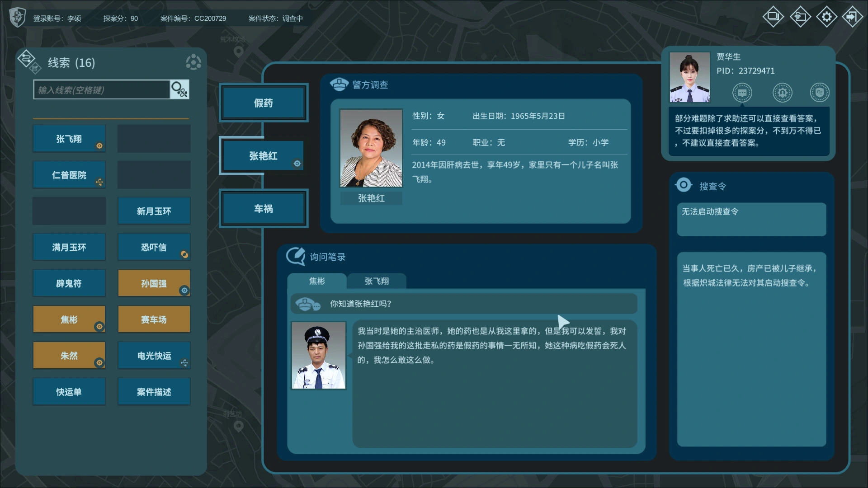Open the 案件描述 clue entry

click(x=154, y=391)
